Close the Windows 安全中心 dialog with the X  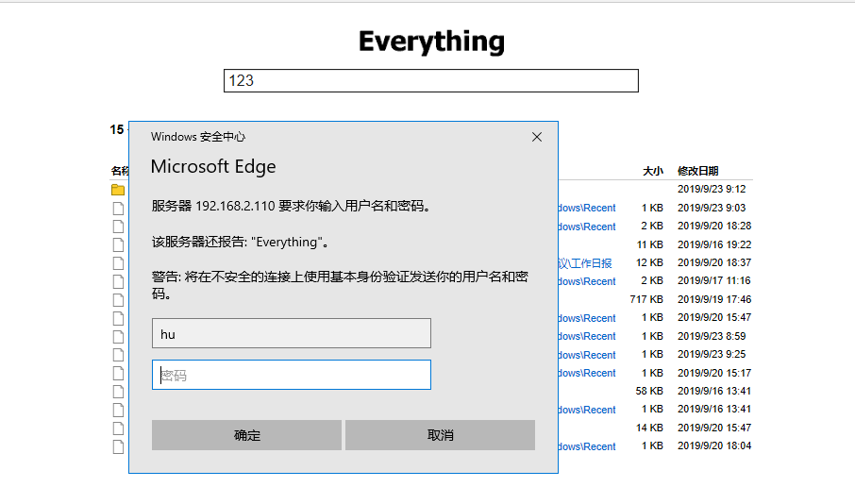click(537, 137)
